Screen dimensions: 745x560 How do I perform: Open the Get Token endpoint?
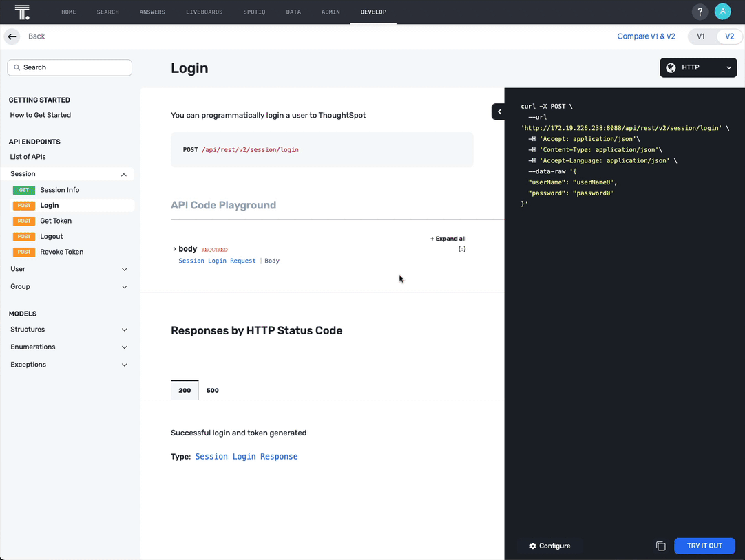(56, 221)
